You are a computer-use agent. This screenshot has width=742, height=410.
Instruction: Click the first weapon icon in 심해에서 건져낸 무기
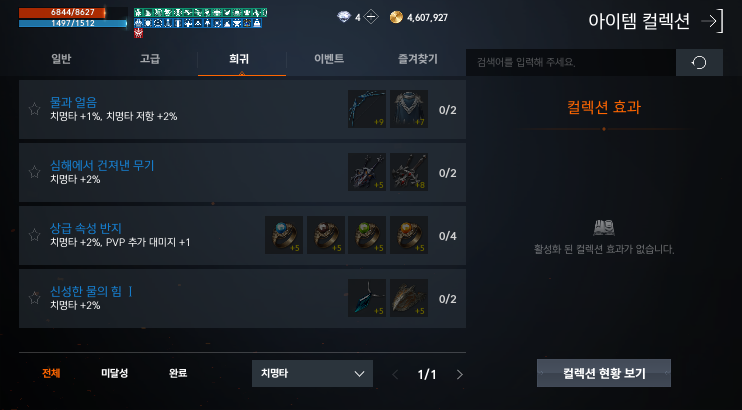pyautogui.click(x=367, y=172)
